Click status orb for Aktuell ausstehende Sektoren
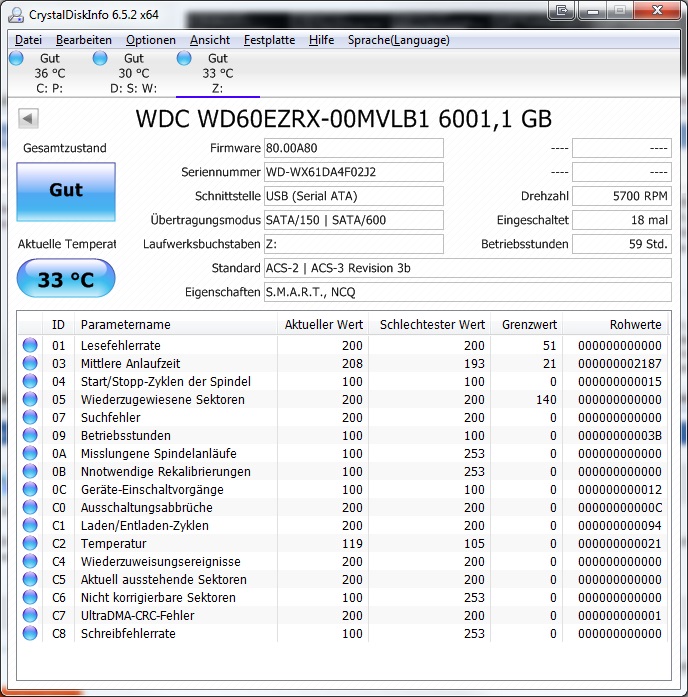Image resolution: width=688 pixels, height=697 pixels. pyautogui.click(x=30, y=579)
